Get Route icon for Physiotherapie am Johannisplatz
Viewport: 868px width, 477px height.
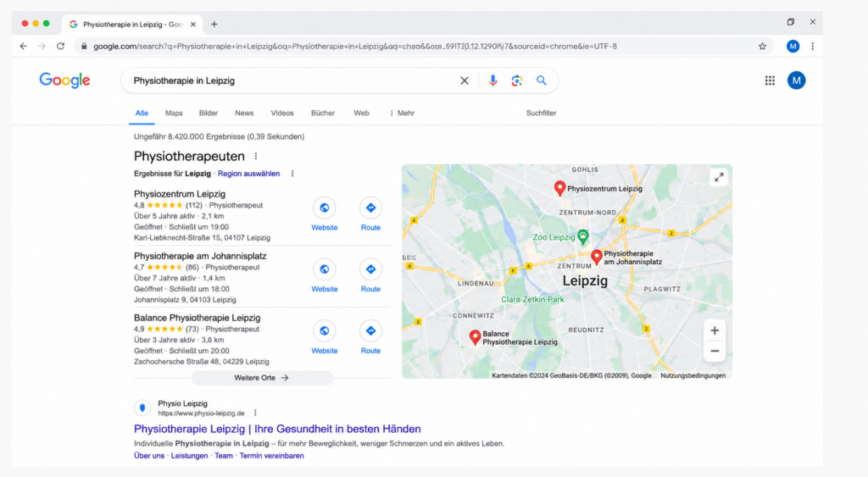pyautogui.click(x=371, y=269)
